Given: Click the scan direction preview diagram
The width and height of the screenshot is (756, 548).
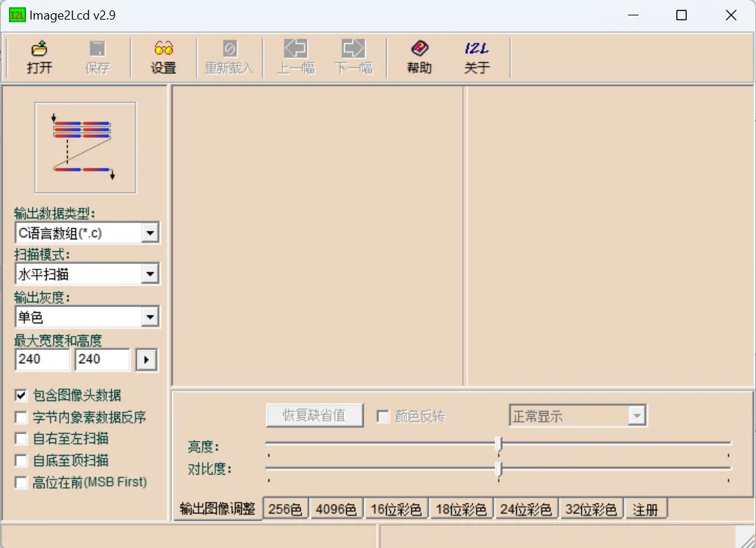Looking at the screenshot, I should (85, 147).
